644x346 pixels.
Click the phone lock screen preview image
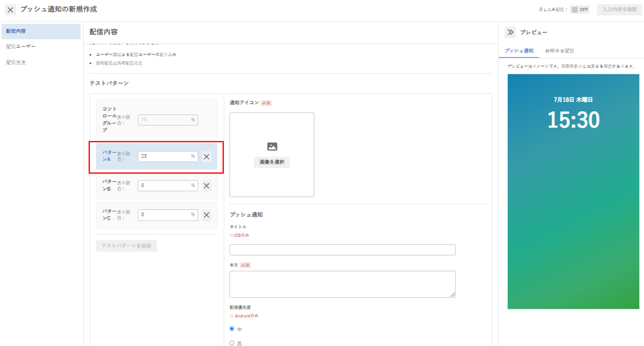click(573, 192)
